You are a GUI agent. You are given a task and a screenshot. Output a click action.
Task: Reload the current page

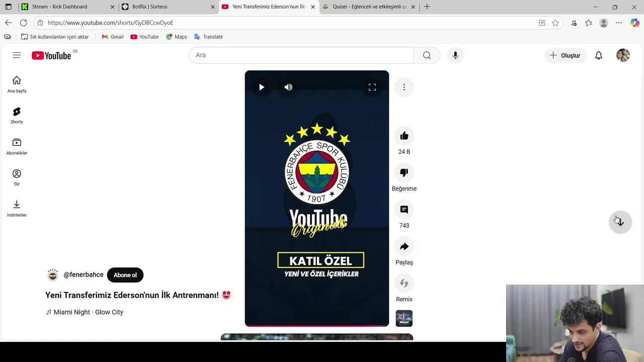(x=23, y=23)
